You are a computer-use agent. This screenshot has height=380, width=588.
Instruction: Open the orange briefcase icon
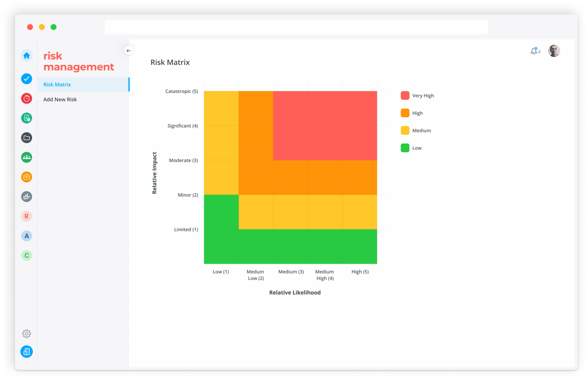[27, 177]
